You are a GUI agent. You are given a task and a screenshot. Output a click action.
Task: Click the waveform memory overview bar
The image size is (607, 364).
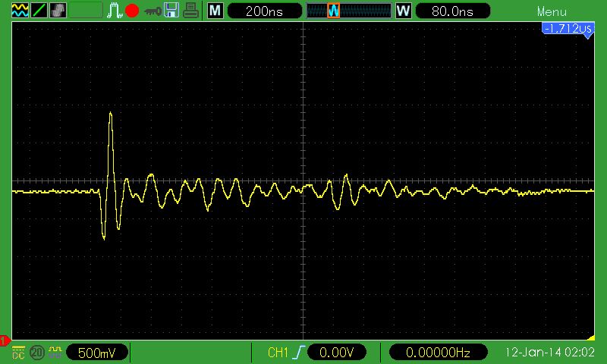pyautogui.click(x=349, y=11)
